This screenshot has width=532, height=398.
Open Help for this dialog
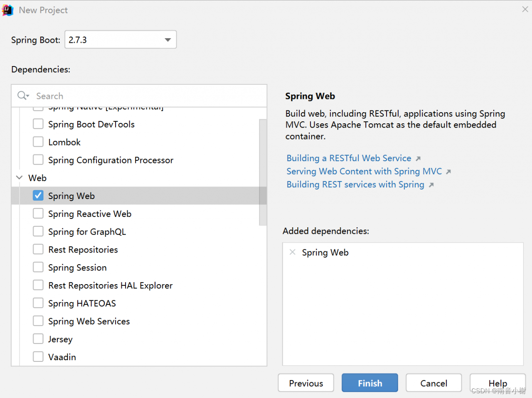point(498,383)
